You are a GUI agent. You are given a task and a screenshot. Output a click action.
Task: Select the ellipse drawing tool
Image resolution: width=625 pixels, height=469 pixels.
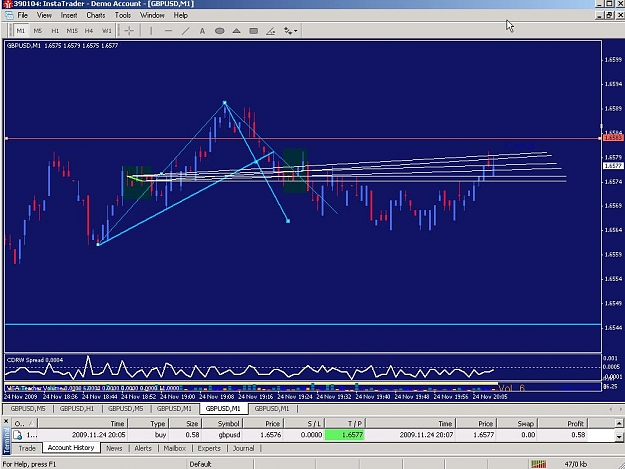pyautogui.click(x=219, y=31)
